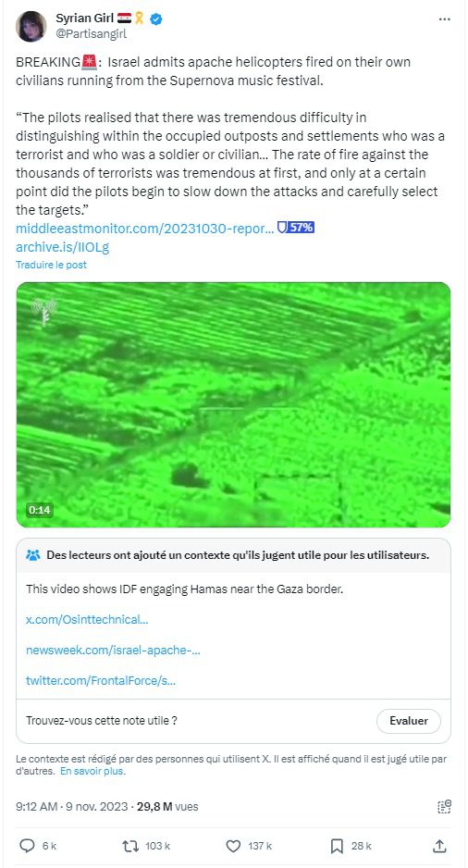Play the green night-vision video

coord(233,404)
